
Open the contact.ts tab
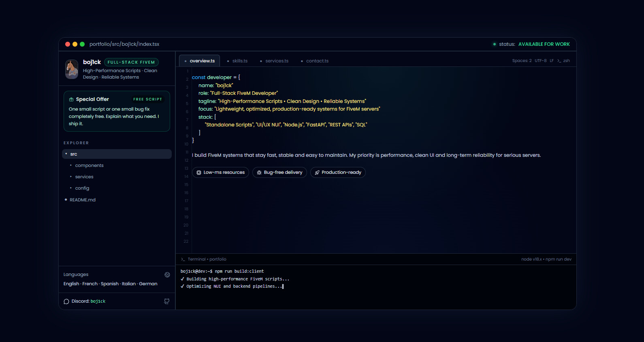(x=317, y=61)
